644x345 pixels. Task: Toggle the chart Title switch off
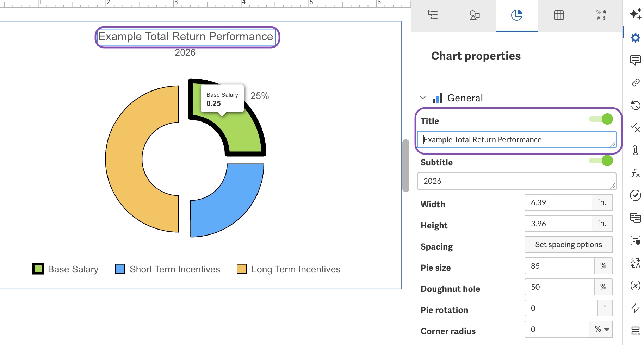(601, 119)
